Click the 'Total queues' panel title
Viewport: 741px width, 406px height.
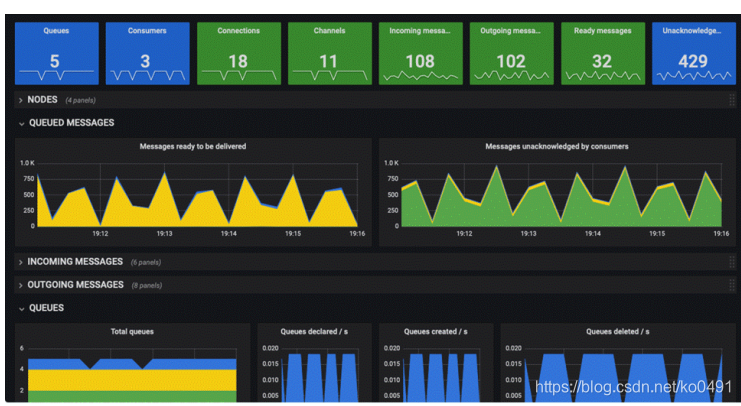[x=132, y=331]
